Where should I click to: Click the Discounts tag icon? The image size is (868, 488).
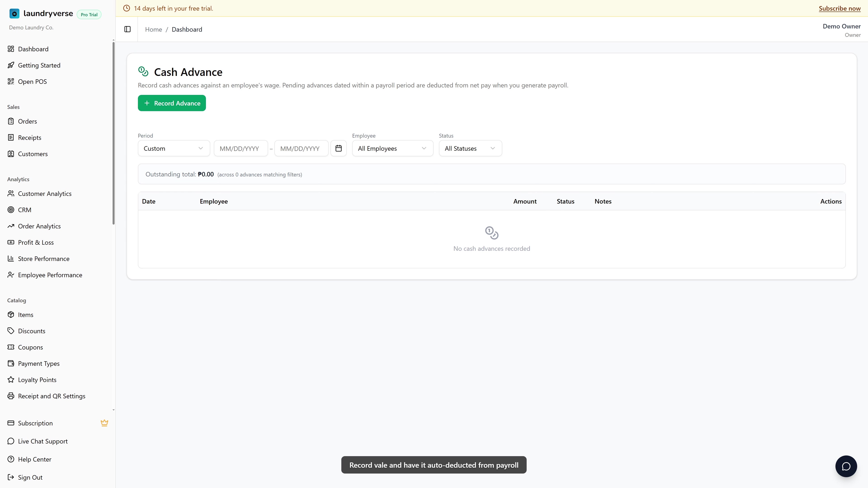click(11, 331)
